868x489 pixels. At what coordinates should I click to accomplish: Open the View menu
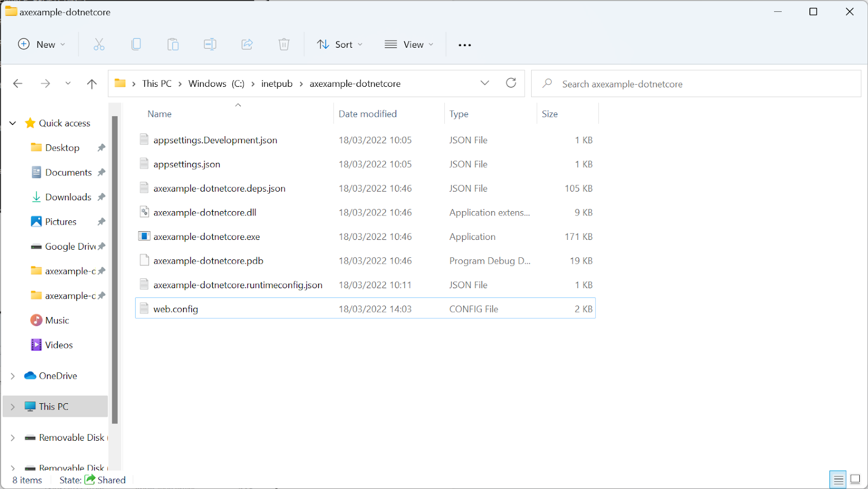tap(409, 45)
